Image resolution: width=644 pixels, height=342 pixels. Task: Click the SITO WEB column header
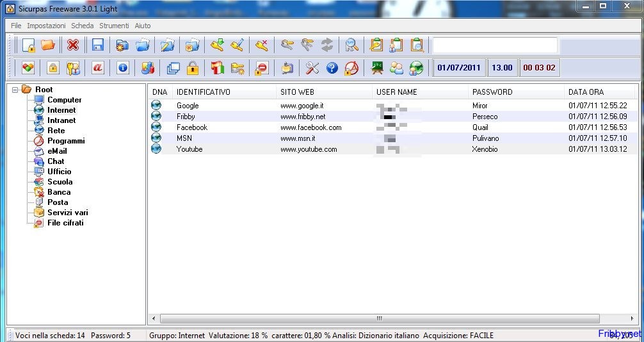pos(324,92)
